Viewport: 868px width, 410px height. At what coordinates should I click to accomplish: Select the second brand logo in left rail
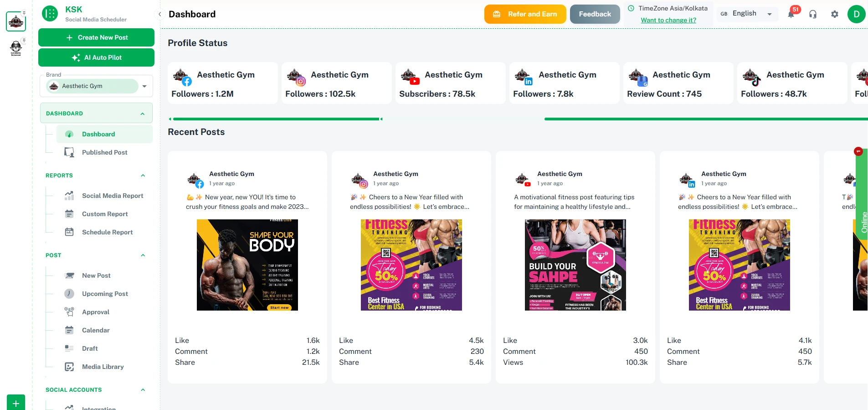(x=16, y=47)
